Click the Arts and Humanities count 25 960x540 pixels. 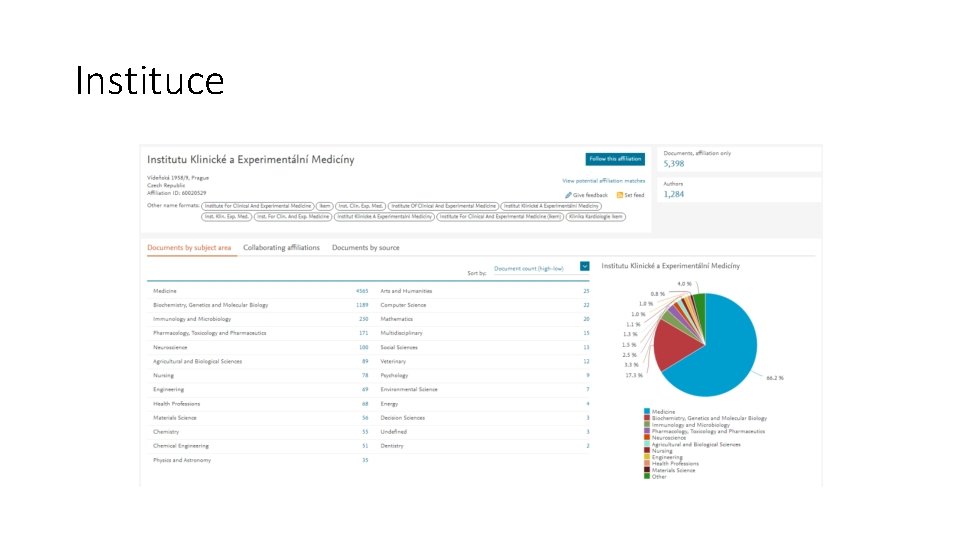(587, 291)
